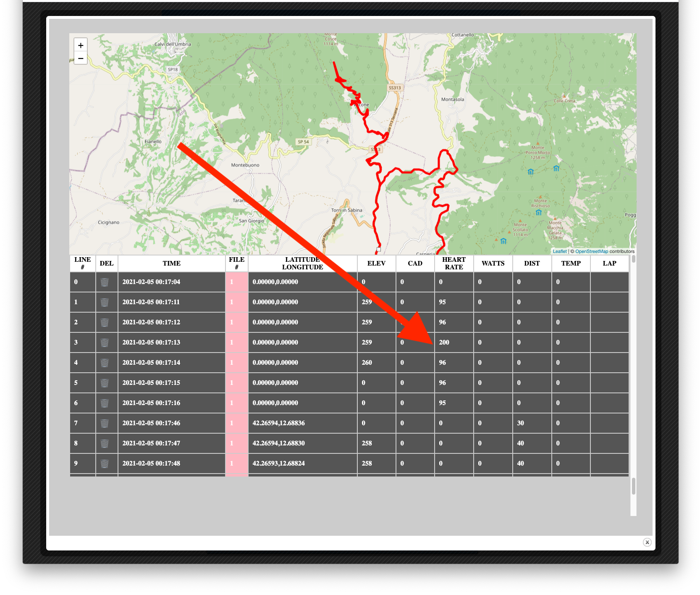The image size is (700, 595).
Task: Select time 2021-02-05 00:17:48
Action: 151,463
